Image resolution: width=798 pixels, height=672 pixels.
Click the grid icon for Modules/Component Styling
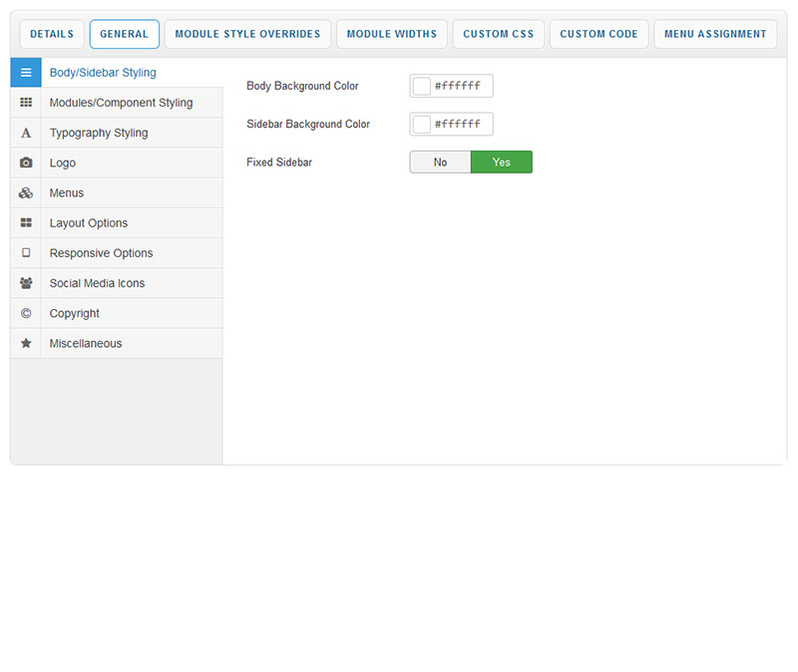[x=26, y=103]
